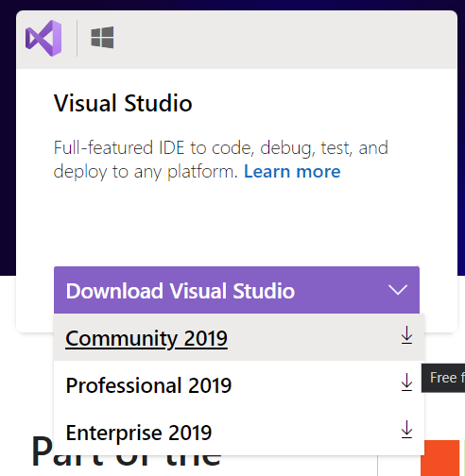Image resolution: width=465 pixels, height=476 pixels.
Task: Click the dark 'Free' tooltip badge
Action: [x=443, y=378]
